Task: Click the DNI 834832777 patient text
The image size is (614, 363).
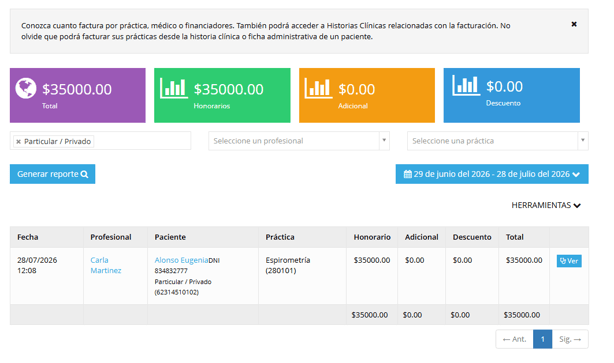Action: click(x=187, y=265)
